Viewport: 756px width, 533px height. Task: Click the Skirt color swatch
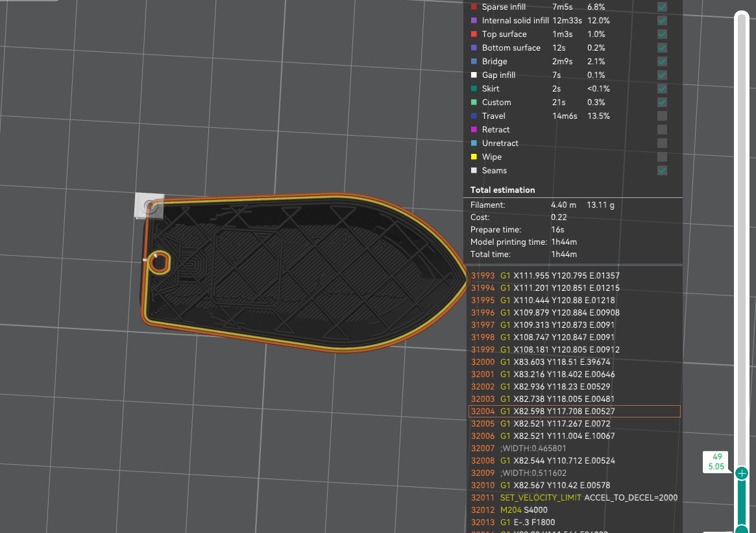coord(474,88)
